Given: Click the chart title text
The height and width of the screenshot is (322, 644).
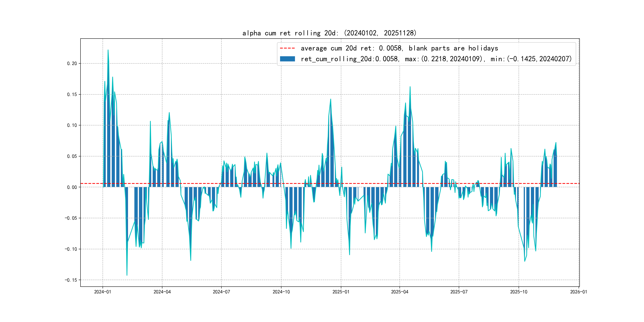Looking at the screenshot, I should coord(329,33).
